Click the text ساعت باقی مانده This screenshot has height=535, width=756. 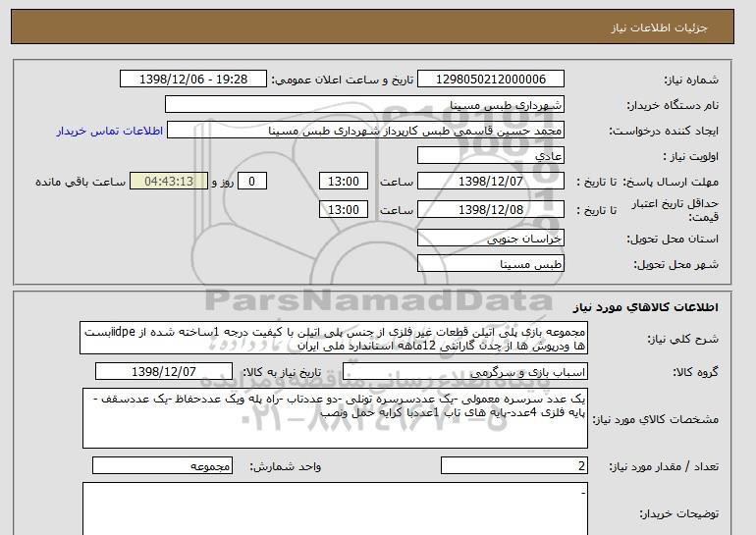pyautogui.click(x=81, y=182)
